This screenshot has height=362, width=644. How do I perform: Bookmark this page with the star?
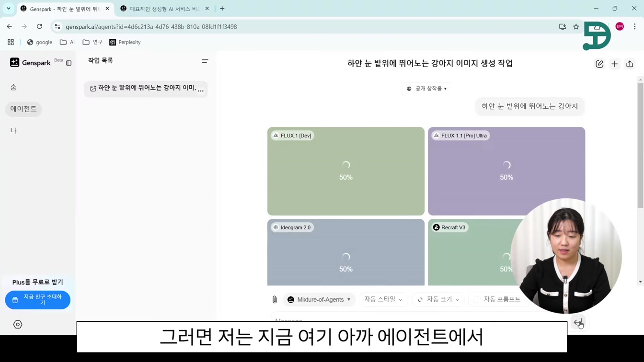click(x=576, y=27)
